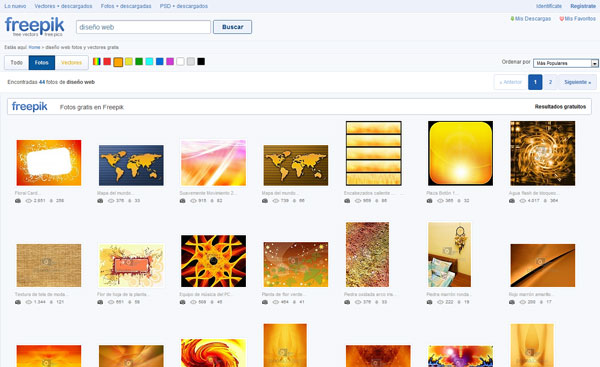This screenshot has width=600, height=367.
Task: Open the yellow Plaza Botón square thumbnail
Action: (460, 153)
